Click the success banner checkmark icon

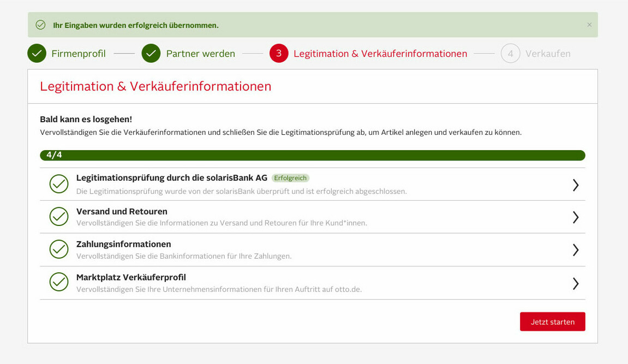pos(40,25)
